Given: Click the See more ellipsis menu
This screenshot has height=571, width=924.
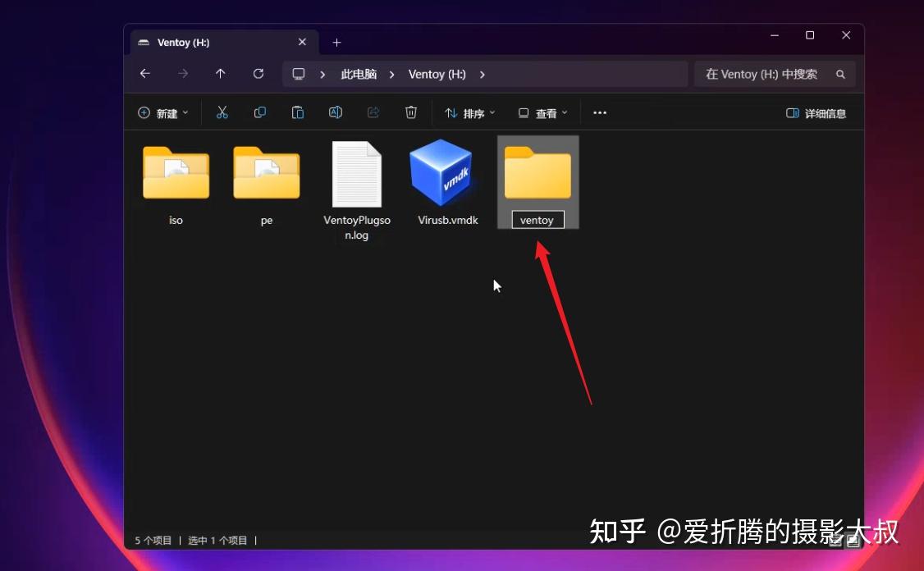Looking at the screenshot, I should (x=599, y=112).
